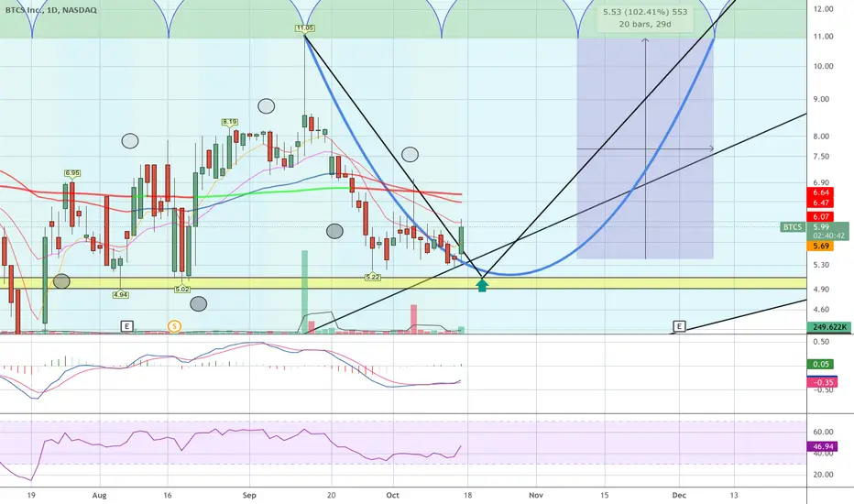Click the 5.22 low price label
The width and height of the screenshot is (854, 504).
click(373, 278)
